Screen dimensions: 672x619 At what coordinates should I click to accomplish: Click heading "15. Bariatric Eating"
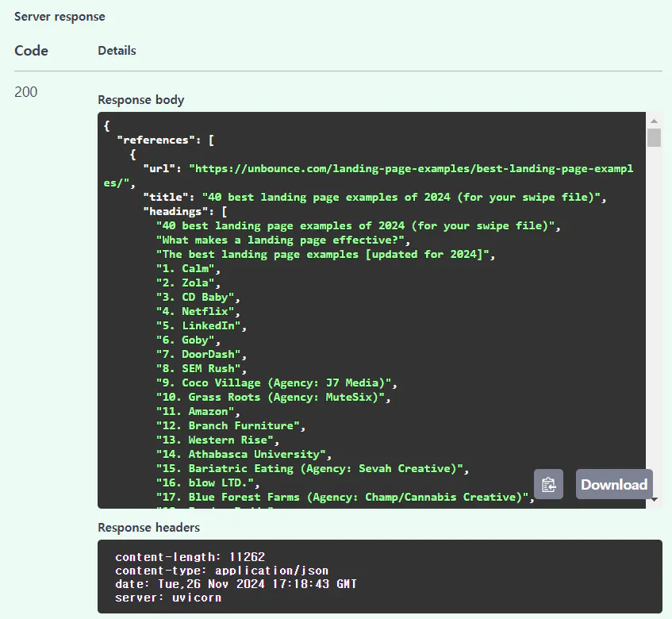pos(313,468)
